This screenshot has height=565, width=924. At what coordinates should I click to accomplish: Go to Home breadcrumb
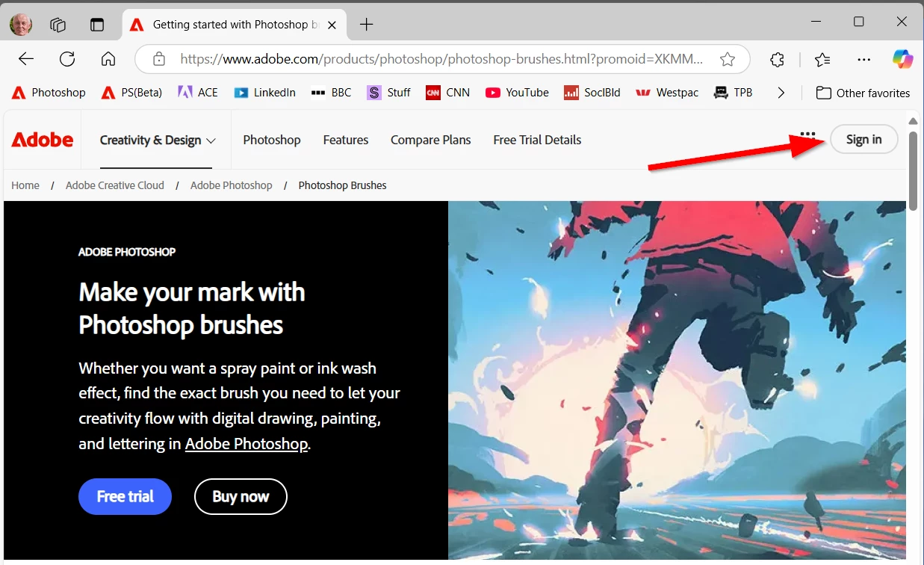pos(25,185)
